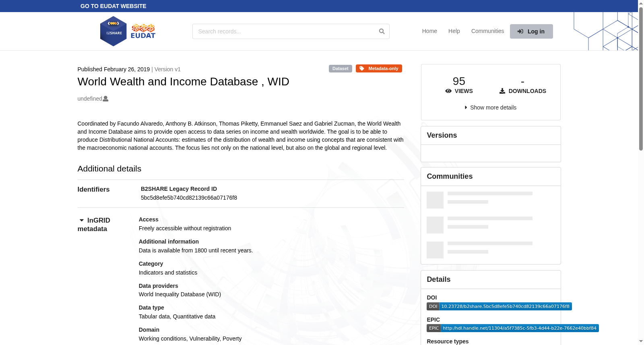This screenshot has width=644, height=345.
Task: Click the first community placeholder thumbnail
Action: (435, 200)
